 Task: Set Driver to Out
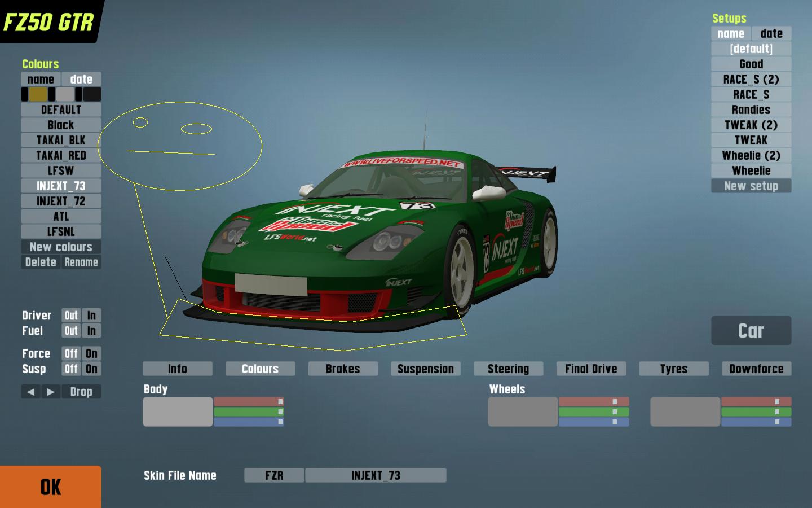[71, 316]
